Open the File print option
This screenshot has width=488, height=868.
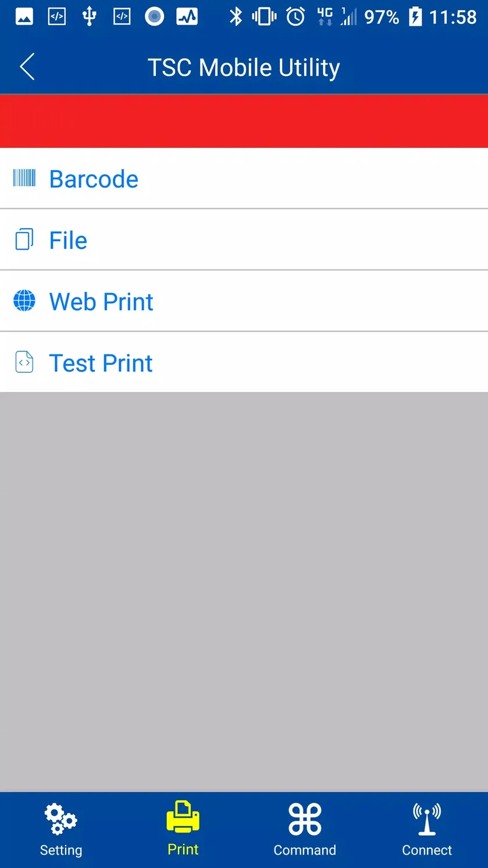(244, 240)
